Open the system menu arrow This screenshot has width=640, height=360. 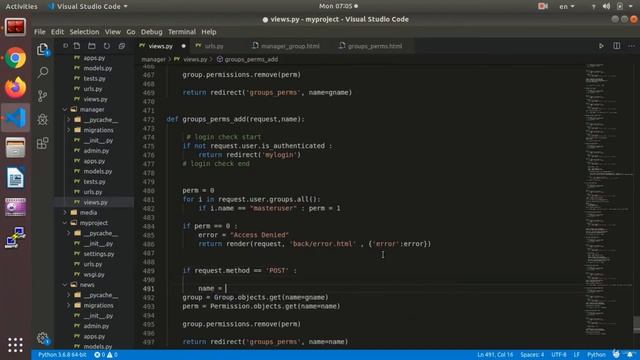tap(631, 6)
